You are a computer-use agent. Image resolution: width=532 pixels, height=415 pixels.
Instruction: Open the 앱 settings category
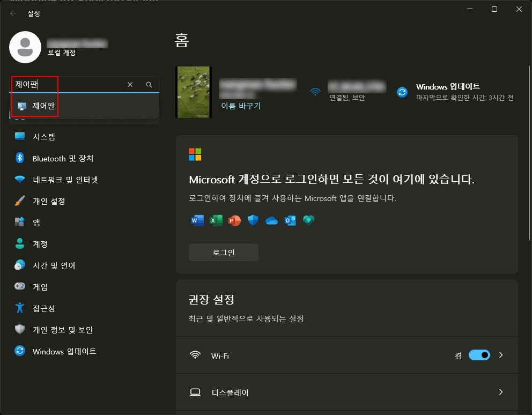pyautogui.click(x=84, y=223)
